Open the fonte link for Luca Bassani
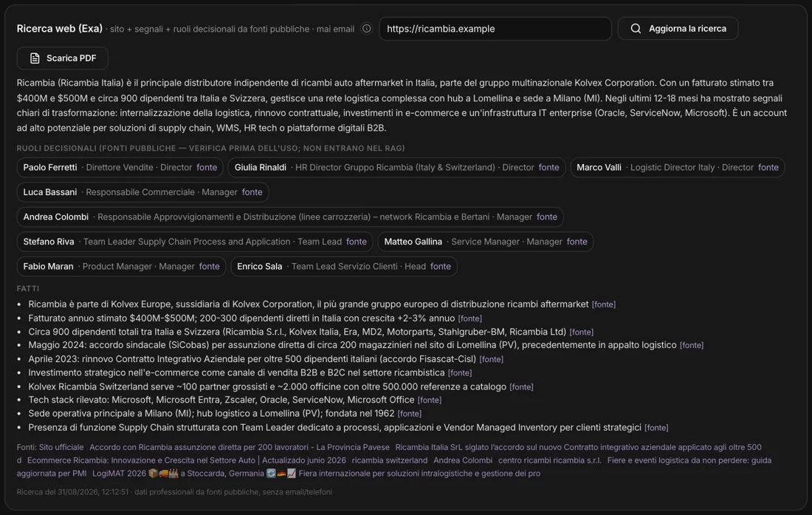Image resolution: width=812 pixels, height=515 pixels. (x=252, y=192)
